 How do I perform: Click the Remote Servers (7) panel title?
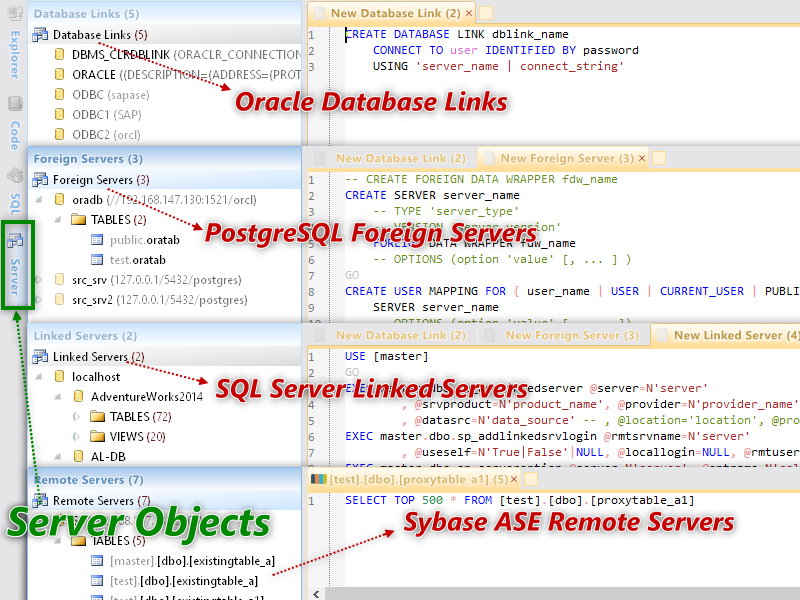point(88,480)
